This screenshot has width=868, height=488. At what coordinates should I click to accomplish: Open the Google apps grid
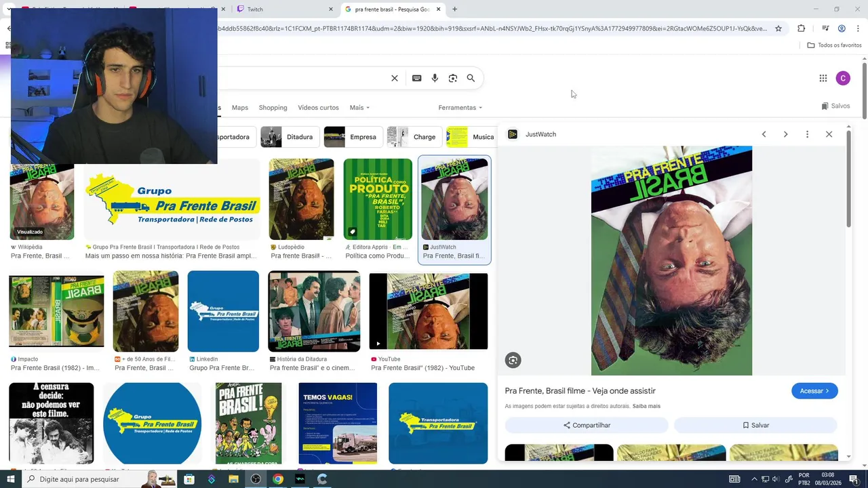tap(823, 78)
